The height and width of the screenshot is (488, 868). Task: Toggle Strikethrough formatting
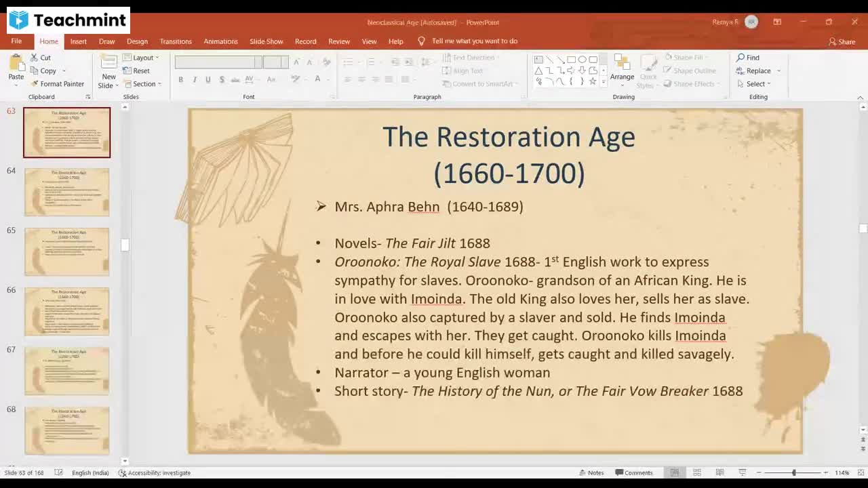pyautogui.click(x=235, y=79)
